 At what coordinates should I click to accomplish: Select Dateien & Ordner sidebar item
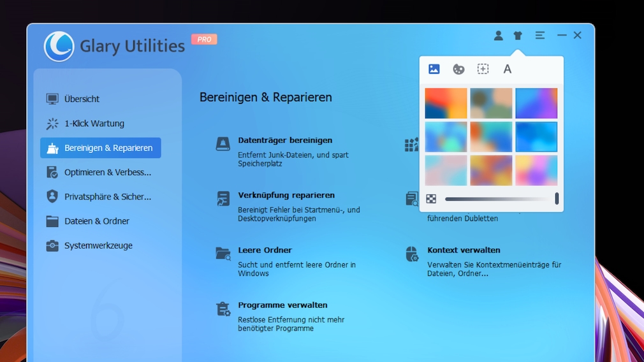coord(96,221)
